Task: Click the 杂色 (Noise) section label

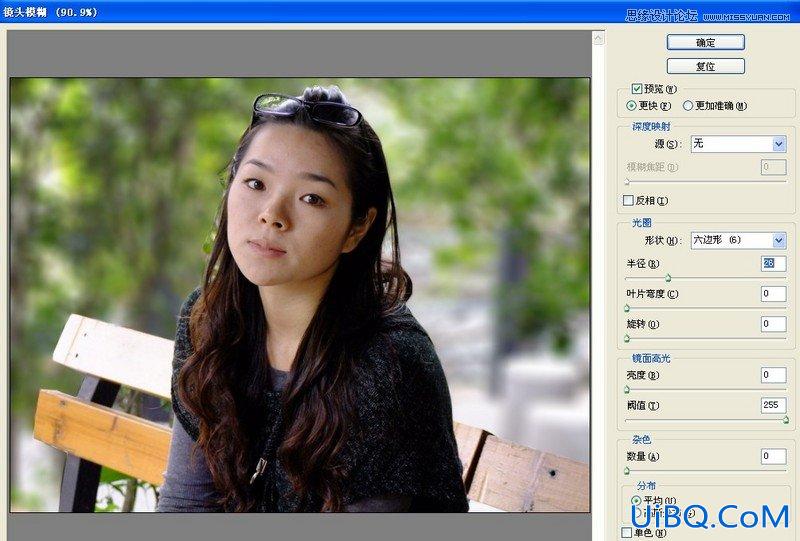Action: 641,439
